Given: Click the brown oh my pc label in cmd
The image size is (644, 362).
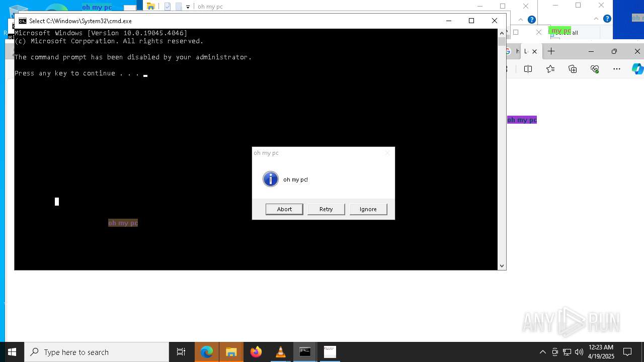Looking at the screenshot, I should (123, 223).
